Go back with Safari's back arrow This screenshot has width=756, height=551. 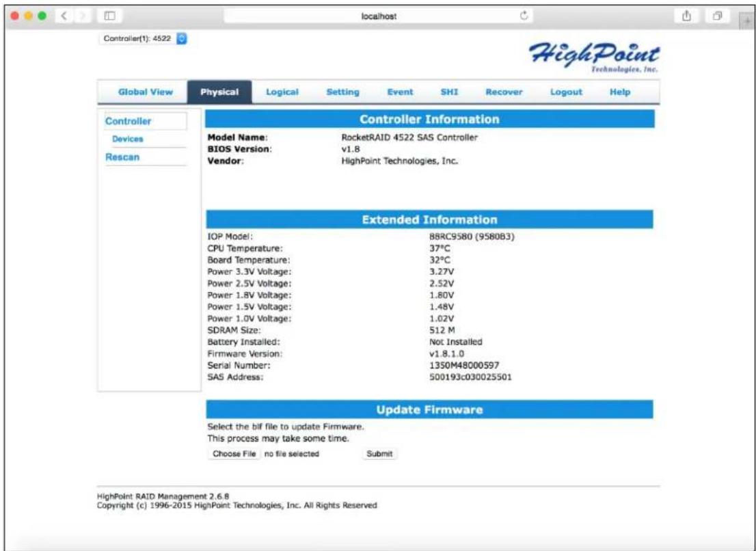pos(65,16)
